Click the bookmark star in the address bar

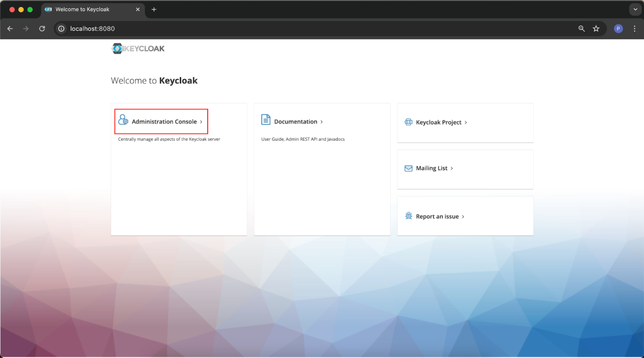pyautogui.click(x=596, y=29)
